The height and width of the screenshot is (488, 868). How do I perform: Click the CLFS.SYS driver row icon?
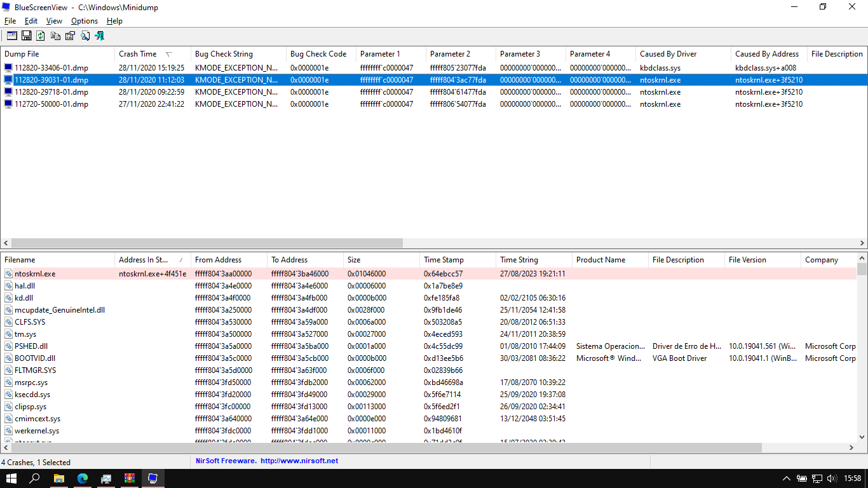pos(9,322)
